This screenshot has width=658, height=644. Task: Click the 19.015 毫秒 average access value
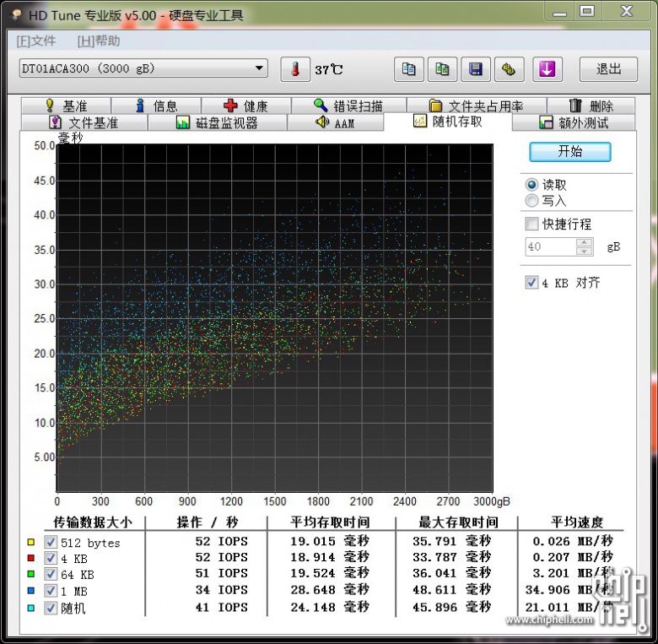click(x=330, y=541)
